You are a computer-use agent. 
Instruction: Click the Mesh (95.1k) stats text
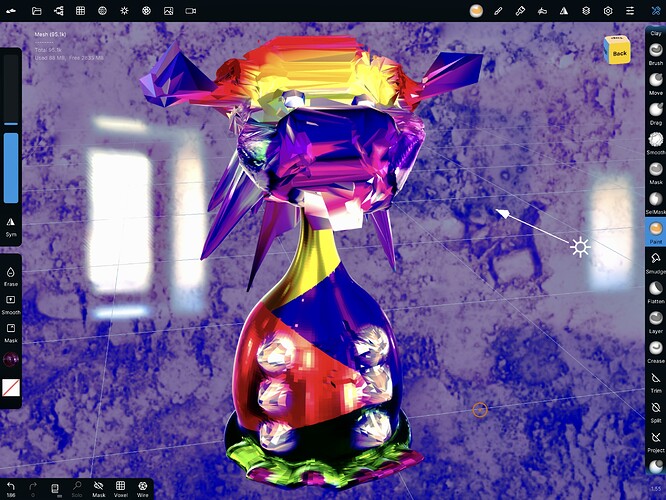point(50,35)
